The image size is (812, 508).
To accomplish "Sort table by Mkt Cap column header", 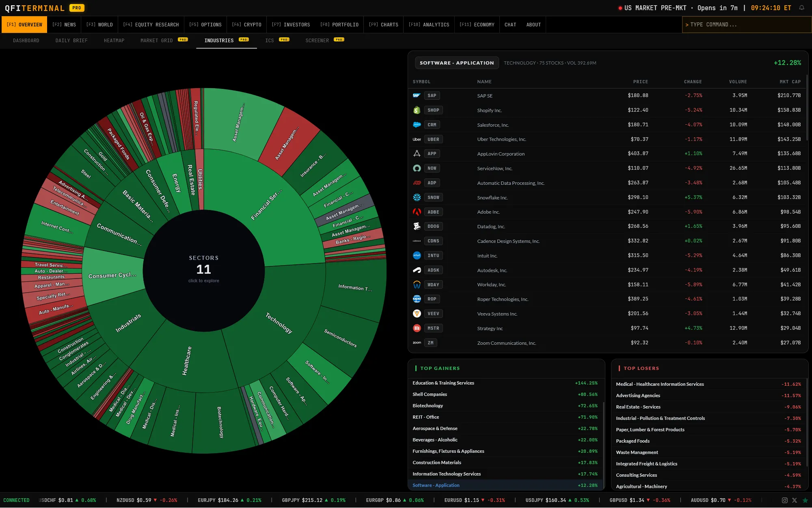I will click(790, 82).
